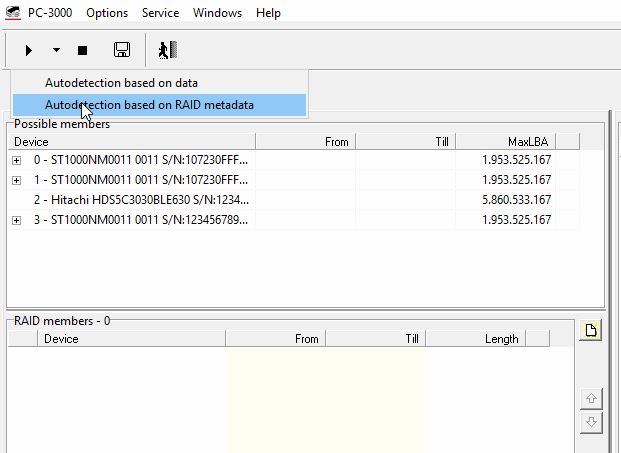The width and height of the screenshot is (621, 453).
Task: Click the move down arrow button
Action: (x=591, y=423)
